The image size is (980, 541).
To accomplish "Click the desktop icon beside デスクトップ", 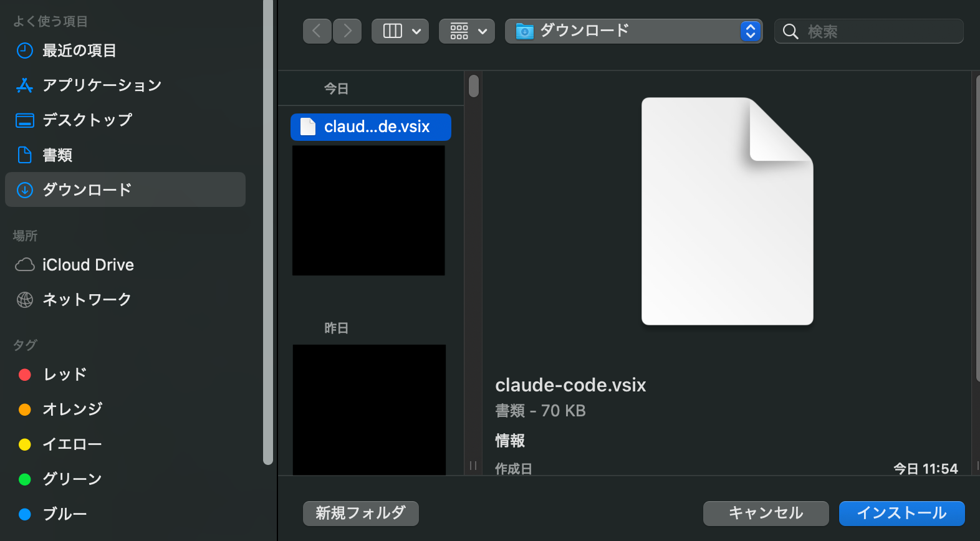I will (24, 120).
